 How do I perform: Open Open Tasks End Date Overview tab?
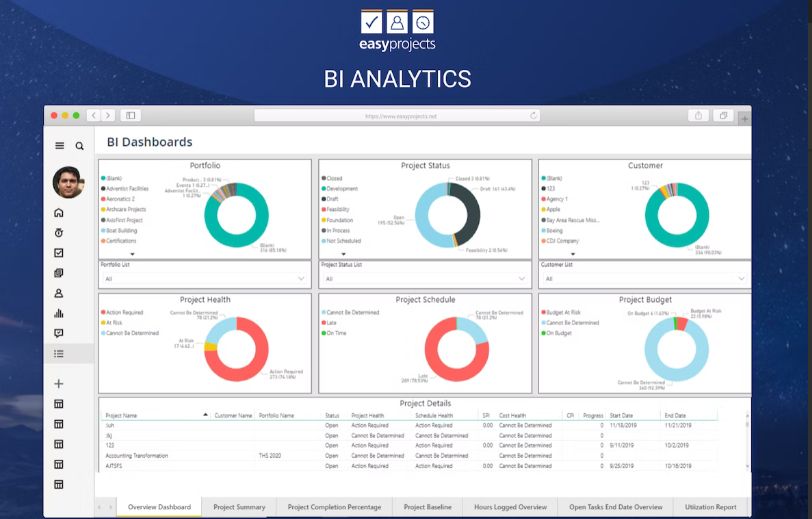point(616,507)
